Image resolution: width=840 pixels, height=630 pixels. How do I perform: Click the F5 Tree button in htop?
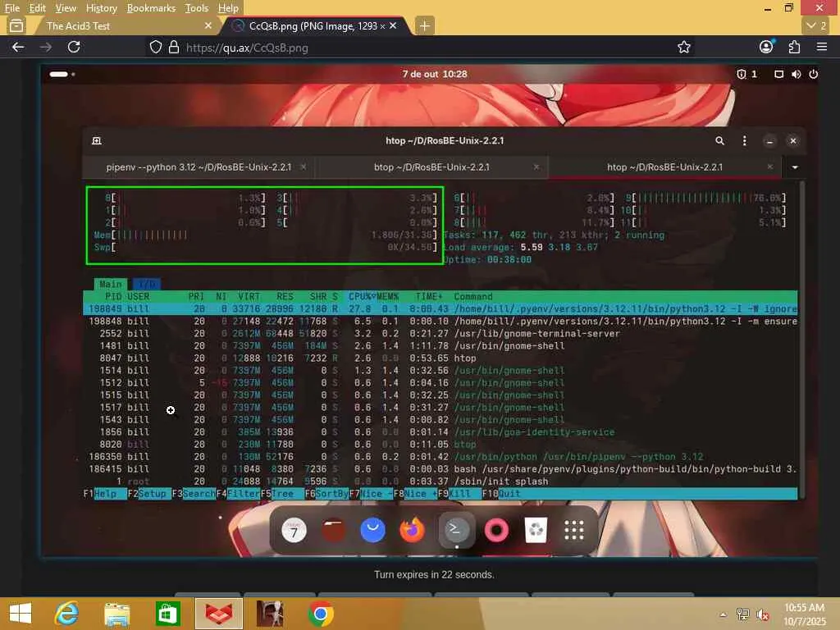click(x=282, y=493)
